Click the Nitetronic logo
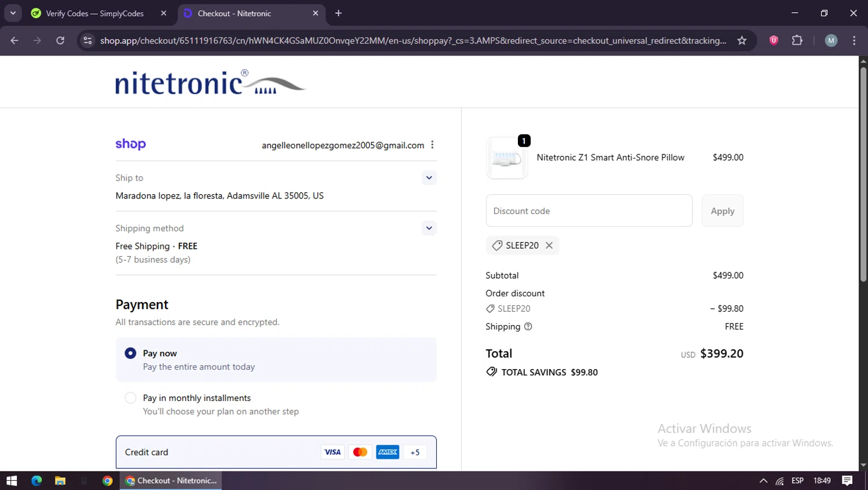This screenshot has height=490, width=868. (x=210, y=82)
